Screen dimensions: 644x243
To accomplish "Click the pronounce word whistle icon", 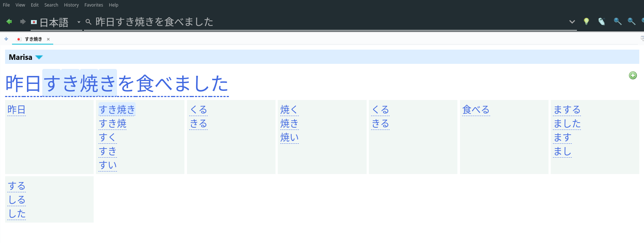I will coord(601,22).
